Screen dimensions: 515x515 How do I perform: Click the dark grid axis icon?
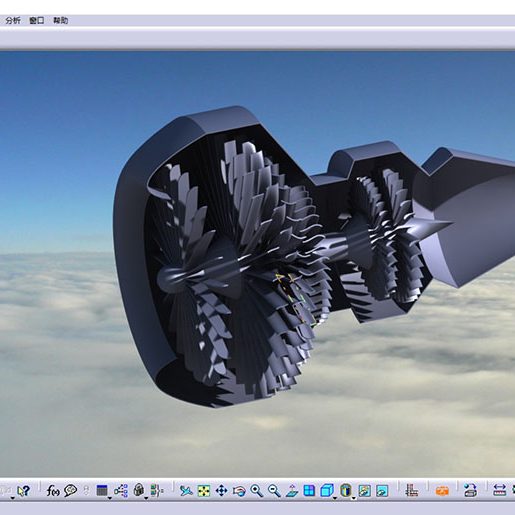click(x=412, y=490)
